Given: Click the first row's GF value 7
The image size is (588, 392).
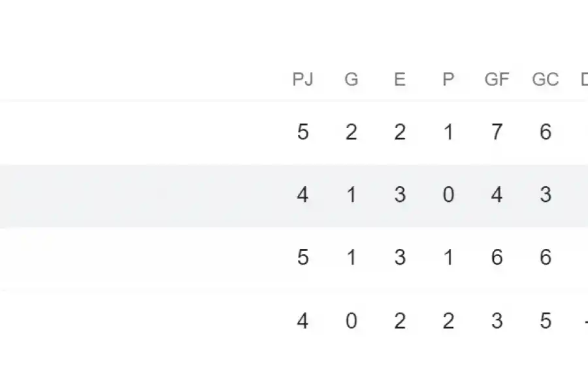Looking at the screenshot, I should 497,133.
